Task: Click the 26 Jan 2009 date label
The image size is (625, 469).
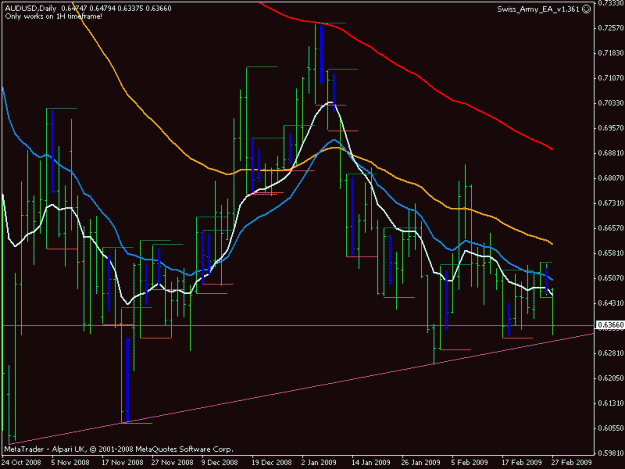Action: [x=421, y=462]
